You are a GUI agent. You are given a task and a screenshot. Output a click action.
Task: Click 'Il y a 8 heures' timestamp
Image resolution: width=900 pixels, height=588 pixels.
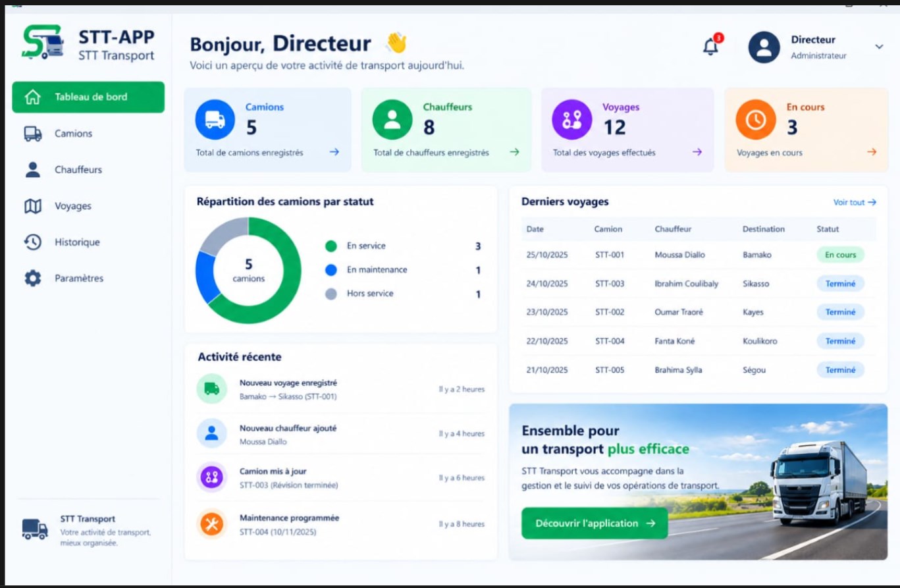462,524
